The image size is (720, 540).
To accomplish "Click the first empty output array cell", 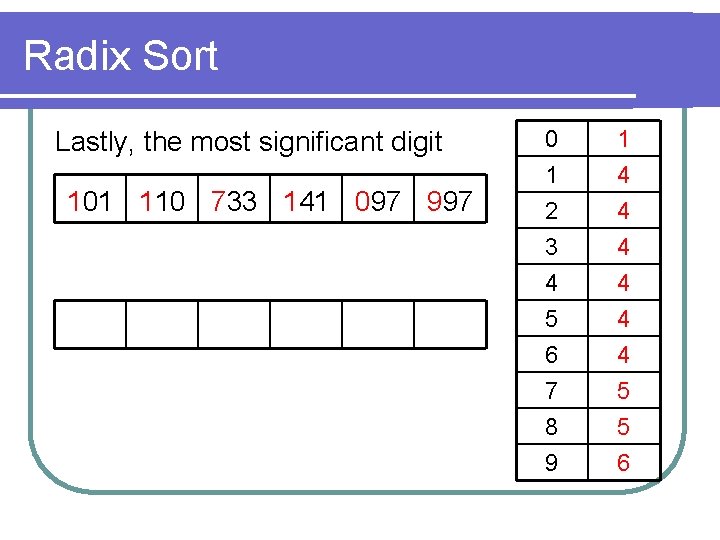I will 90,324.
